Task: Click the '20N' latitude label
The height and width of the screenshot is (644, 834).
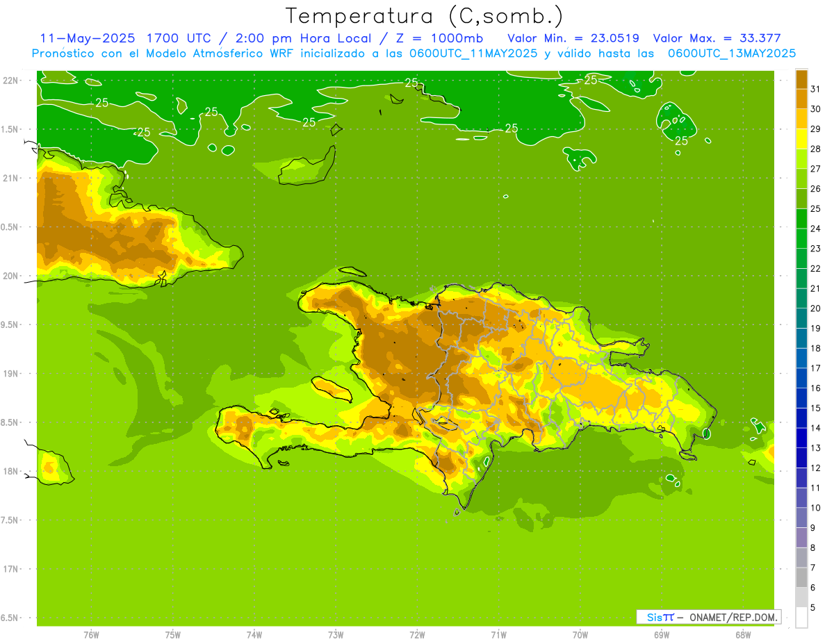Action: [12, 276]
